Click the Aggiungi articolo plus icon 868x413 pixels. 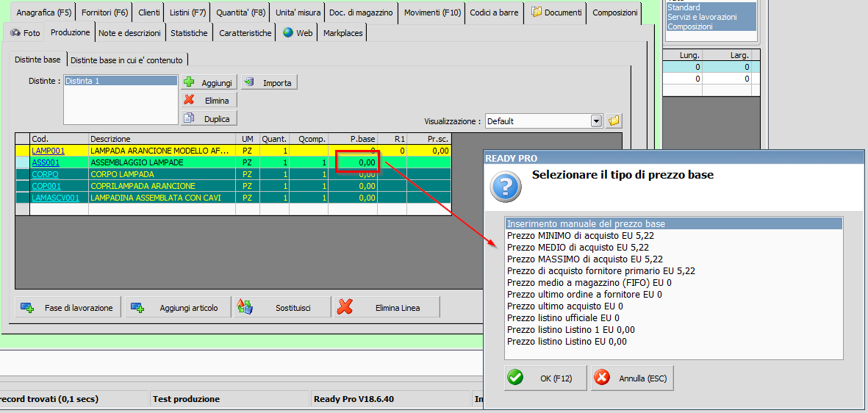(x=137, y=307)
